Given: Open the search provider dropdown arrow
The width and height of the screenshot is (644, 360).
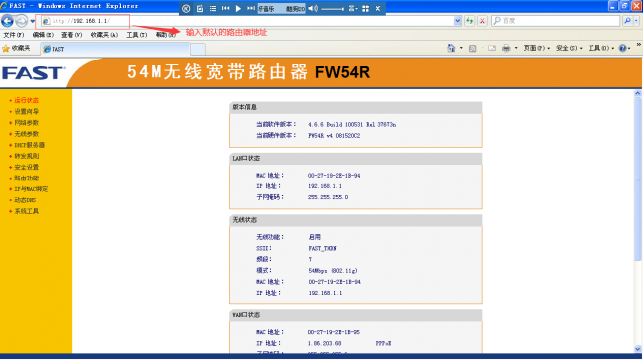Looking at the screenshot, I should click(x=637, y=21).
